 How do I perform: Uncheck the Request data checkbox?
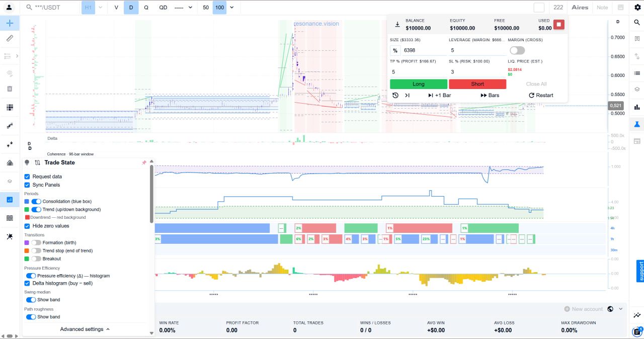coord(27,177)
